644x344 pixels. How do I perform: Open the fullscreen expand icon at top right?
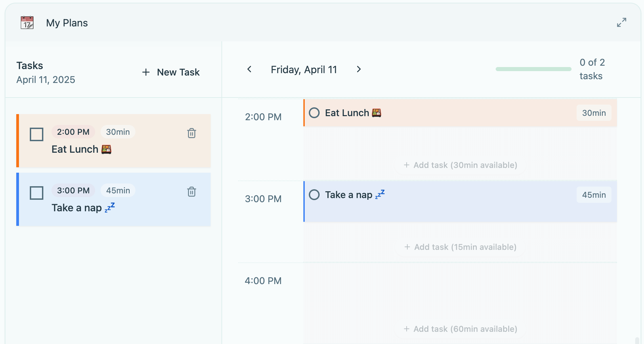[622, 22]
